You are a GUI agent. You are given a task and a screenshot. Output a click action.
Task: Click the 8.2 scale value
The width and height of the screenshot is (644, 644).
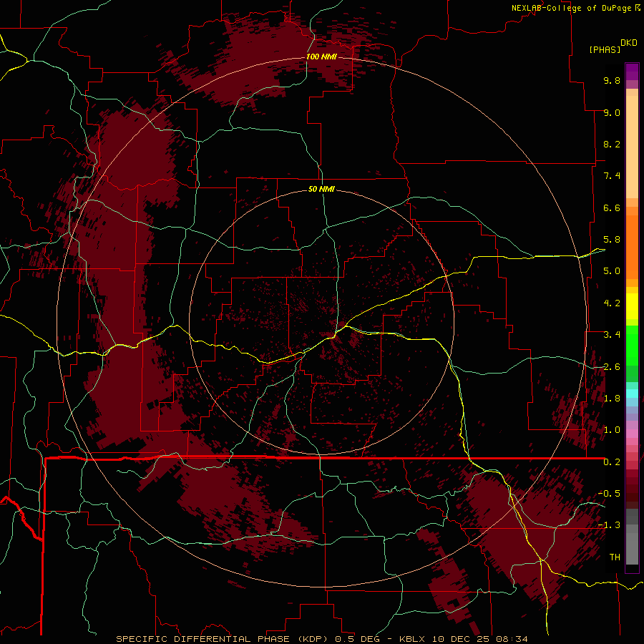(x=612, y=144)
